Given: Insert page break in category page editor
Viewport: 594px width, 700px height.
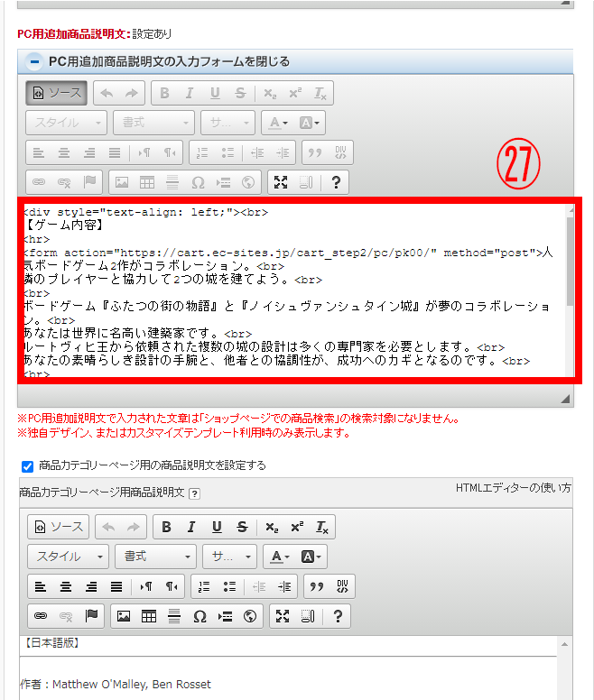Looking at the screenshot, I should click(225, 616).
